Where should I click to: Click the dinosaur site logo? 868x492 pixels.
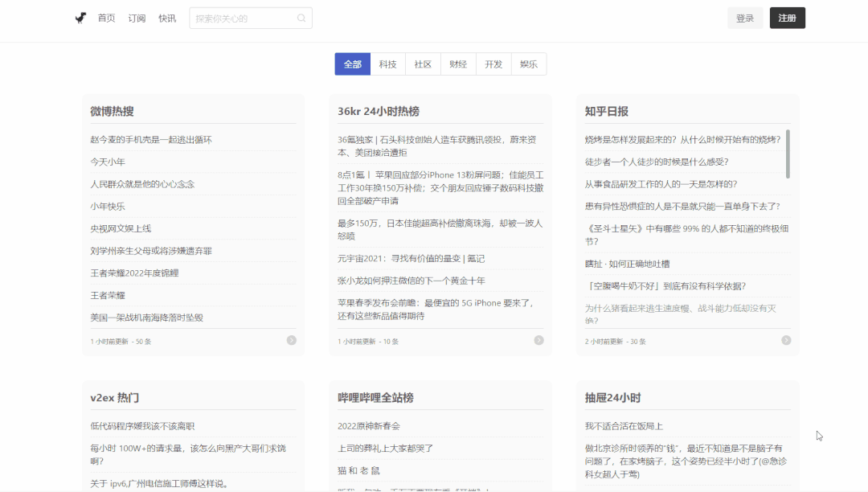pyautogui.click(x=81, y=18)
